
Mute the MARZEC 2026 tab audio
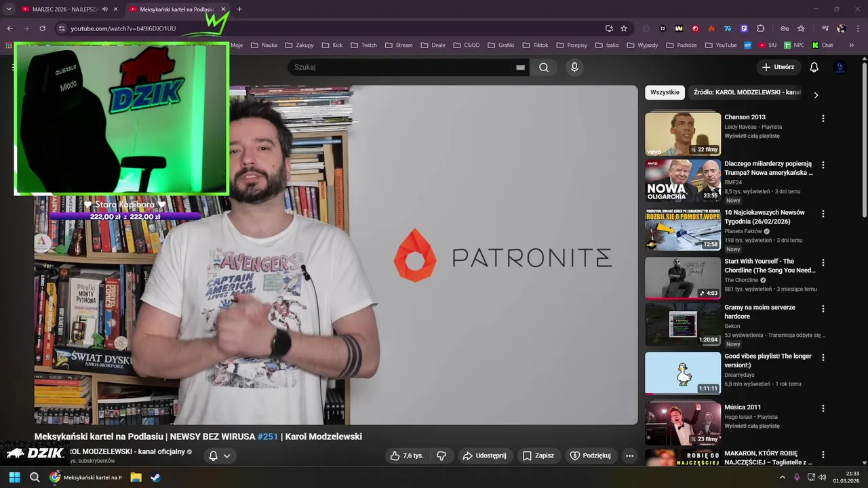coord(104,9)
